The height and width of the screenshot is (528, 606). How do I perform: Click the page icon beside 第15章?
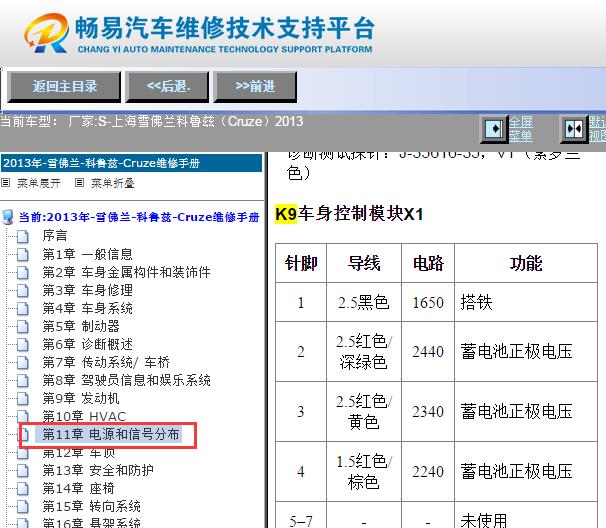click(x=23, y=507)
